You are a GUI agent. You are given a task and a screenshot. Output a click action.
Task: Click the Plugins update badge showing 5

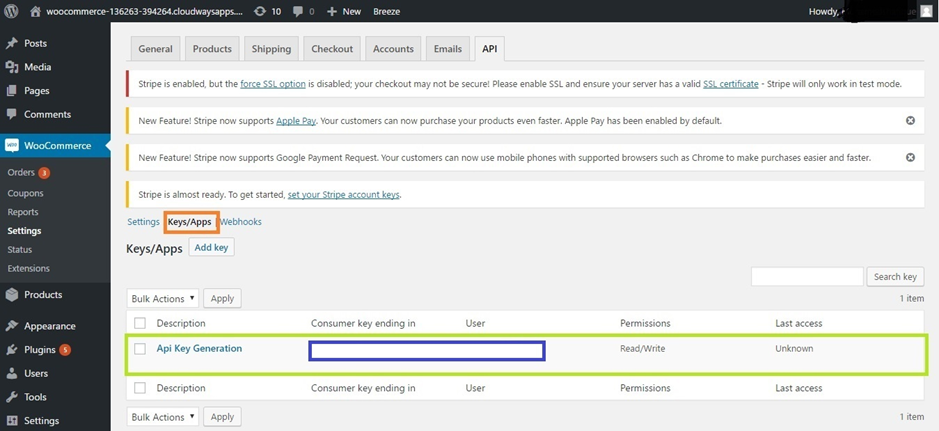click(x=65, y=350)
